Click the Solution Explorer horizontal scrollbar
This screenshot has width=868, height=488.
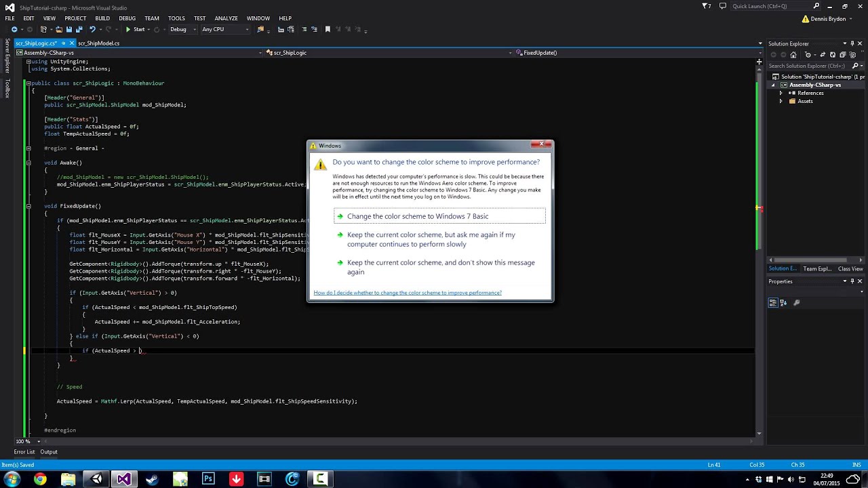click(814, 260)
